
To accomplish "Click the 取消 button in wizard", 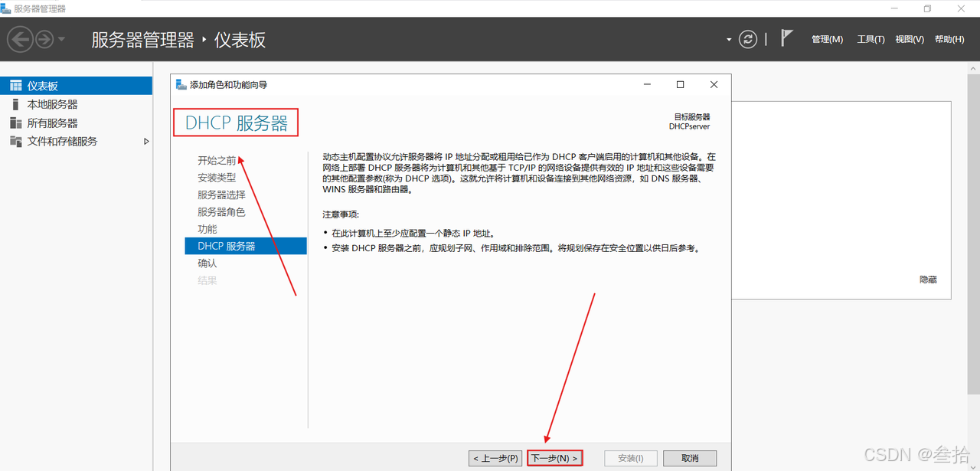I will (690, 458).
